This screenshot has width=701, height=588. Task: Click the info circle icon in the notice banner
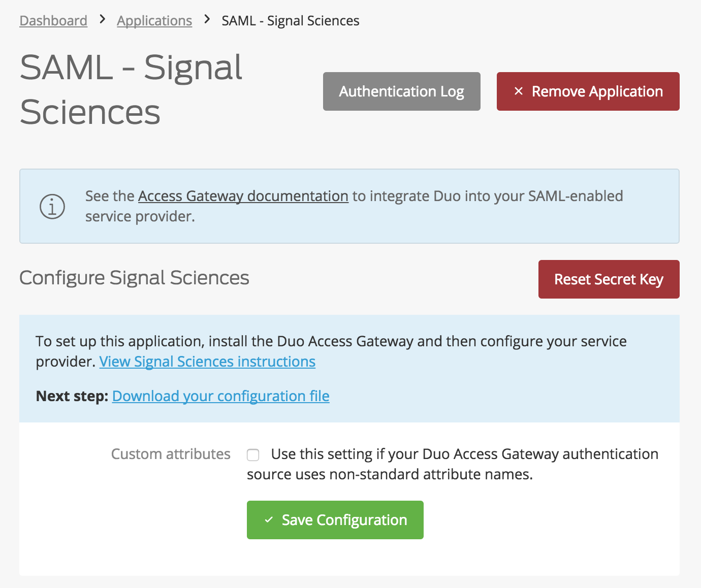click(x=52, y=206)
